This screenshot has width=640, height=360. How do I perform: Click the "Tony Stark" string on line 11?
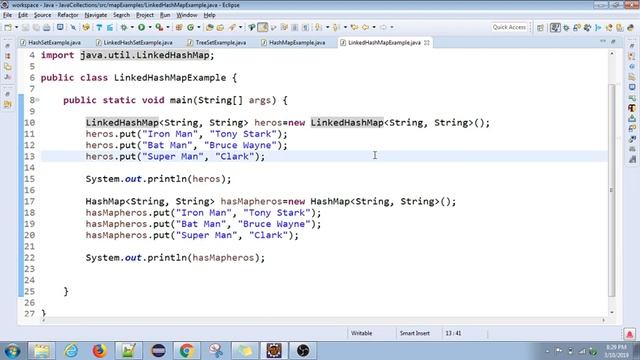pos(243,134)
